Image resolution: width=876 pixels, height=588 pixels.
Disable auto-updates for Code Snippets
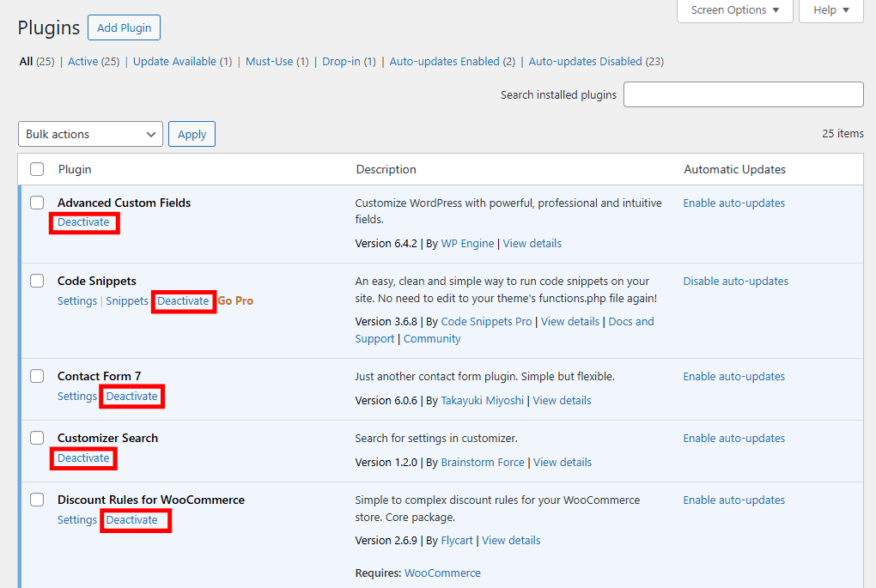(735, 282)
